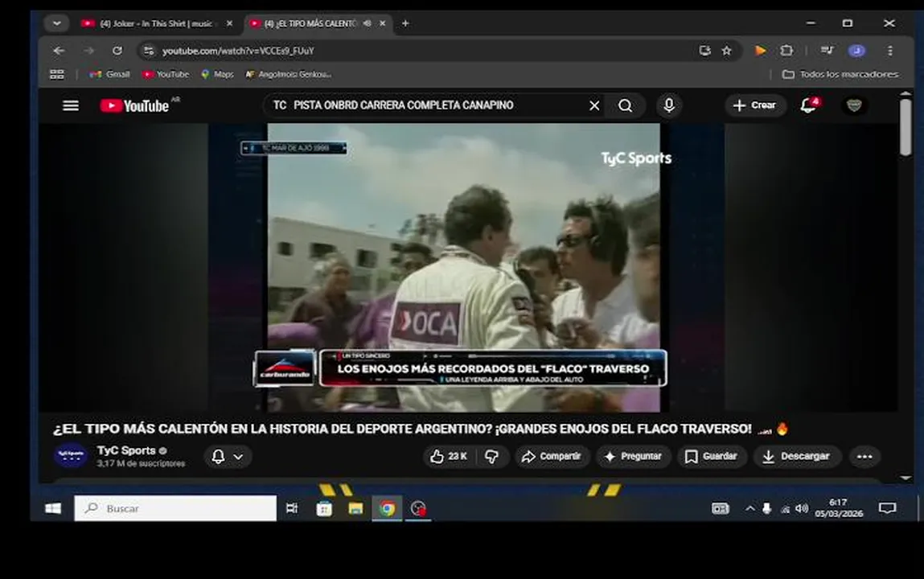Screen dimensions: 924x579
Task: Share the video with Compartir
Action: tap(552, 457)
